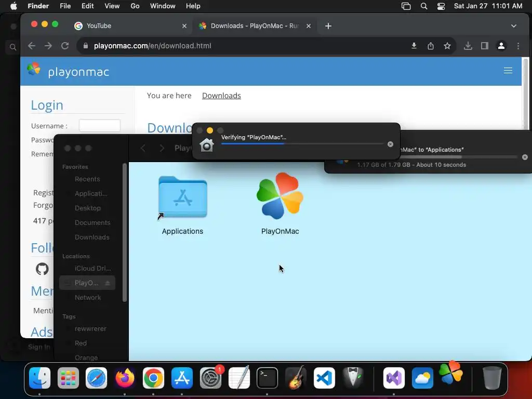Open App Store from the Dock
Image resolution: width=532 pixels, height=399 pixels.
click(x=182, y=378)
